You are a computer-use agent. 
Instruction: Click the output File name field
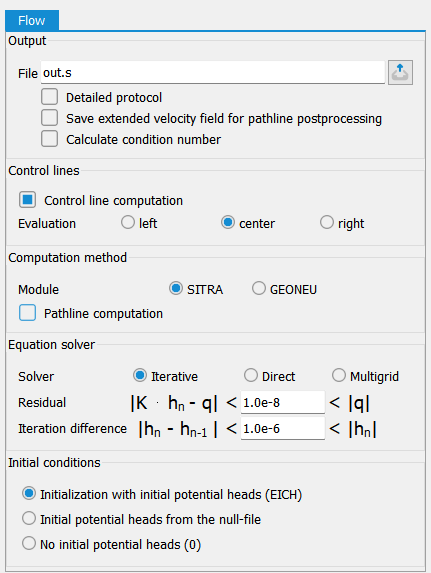pyautogui.click(x=213, y=73)
